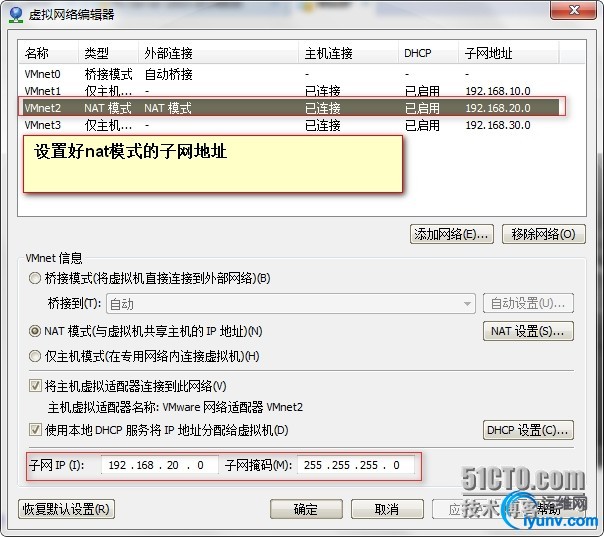
Task: Click 已启用 DHCP cell in VMnet3 row
Action: (x=422, y=125)
